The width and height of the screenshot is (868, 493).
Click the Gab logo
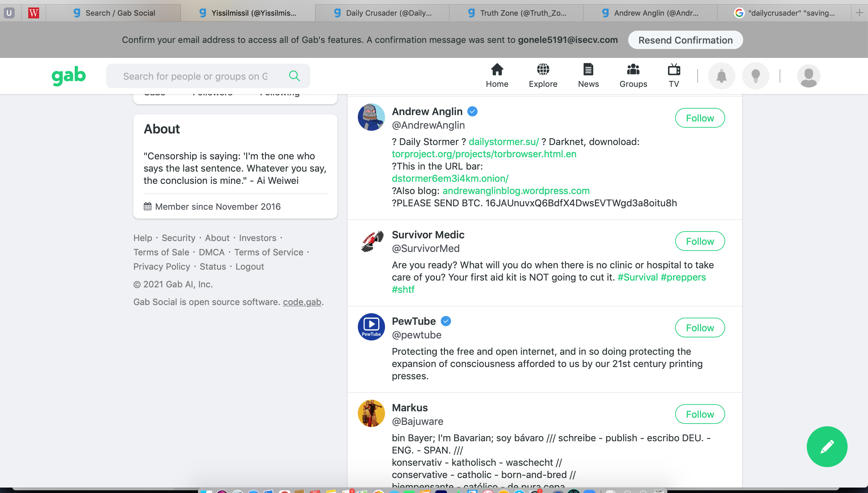(x=69, y=76)
